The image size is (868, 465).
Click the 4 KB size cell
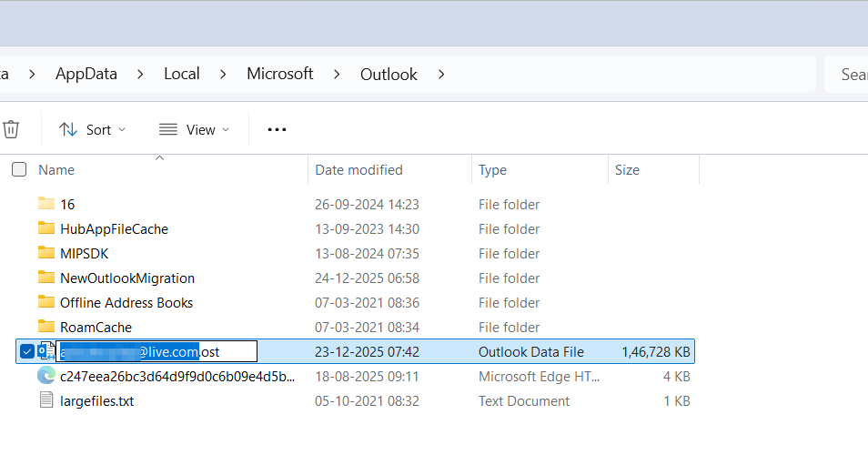[676, 377]
